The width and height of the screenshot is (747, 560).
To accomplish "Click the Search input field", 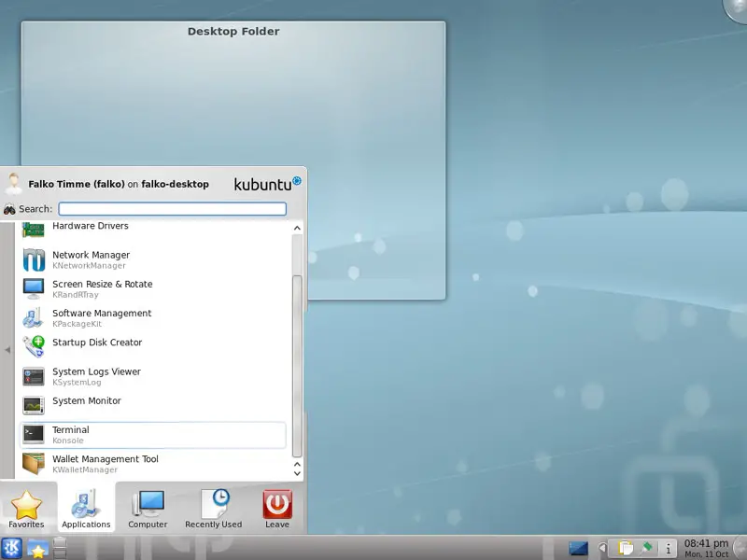I will pyautogui.click(x=172, y=209).
